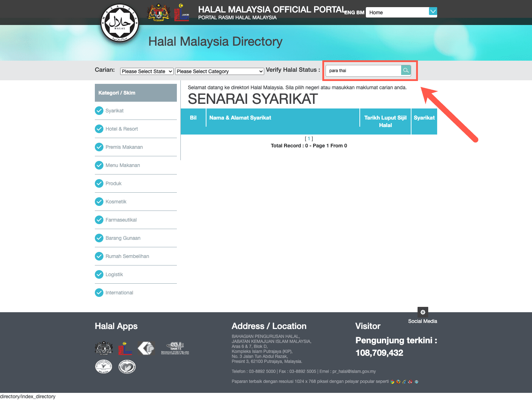Switch language to BM
The height and width of the screenshot is (400, 532).
(x=360, y=12)
